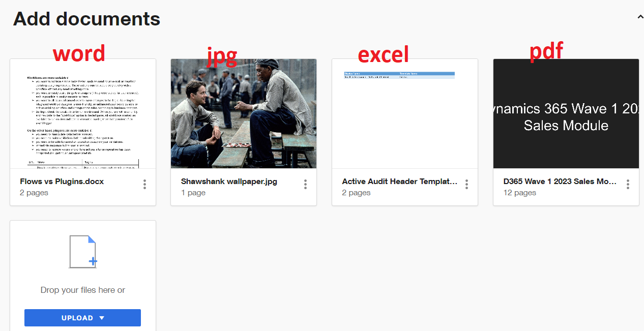Select the D365 Wave 1 2023 Sales file name
The image size is (644, 331).
560,181
